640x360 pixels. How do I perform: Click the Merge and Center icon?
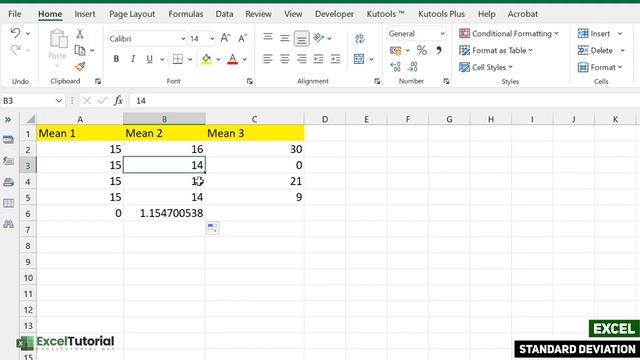(359, 59)
